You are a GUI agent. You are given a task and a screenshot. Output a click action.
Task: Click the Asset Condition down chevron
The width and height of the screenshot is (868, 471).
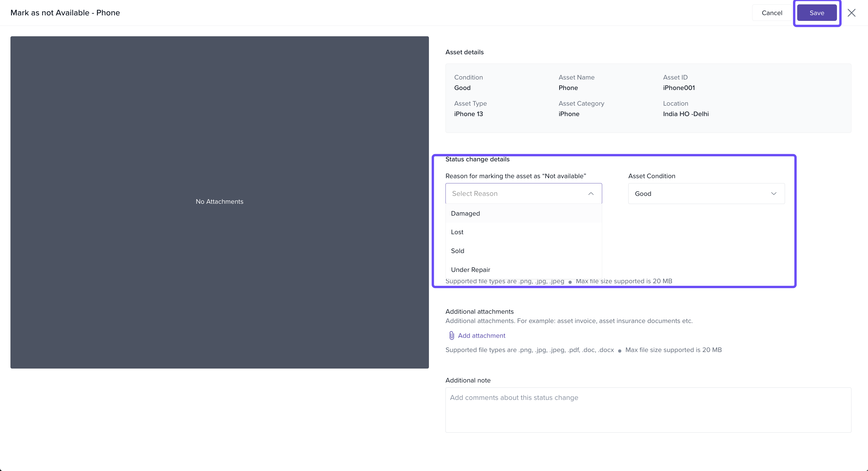click(773, 194)
